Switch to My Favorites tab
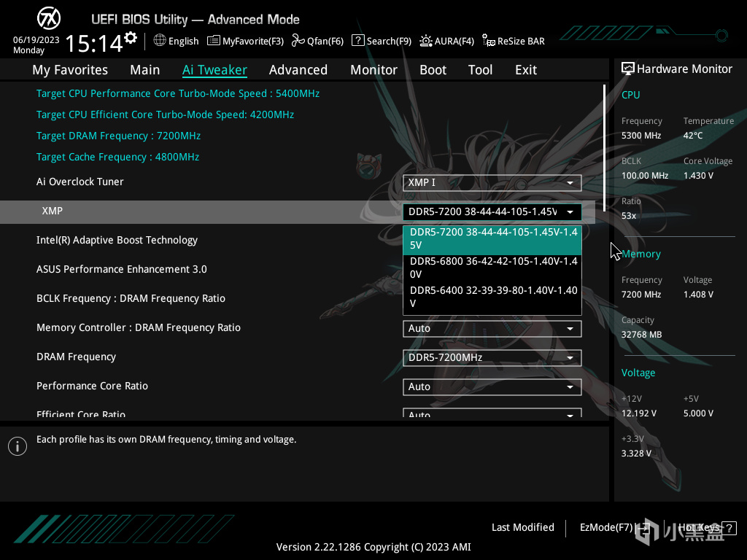Image resolution: width=747 pixels, height=560 pixels. [70, 70]
